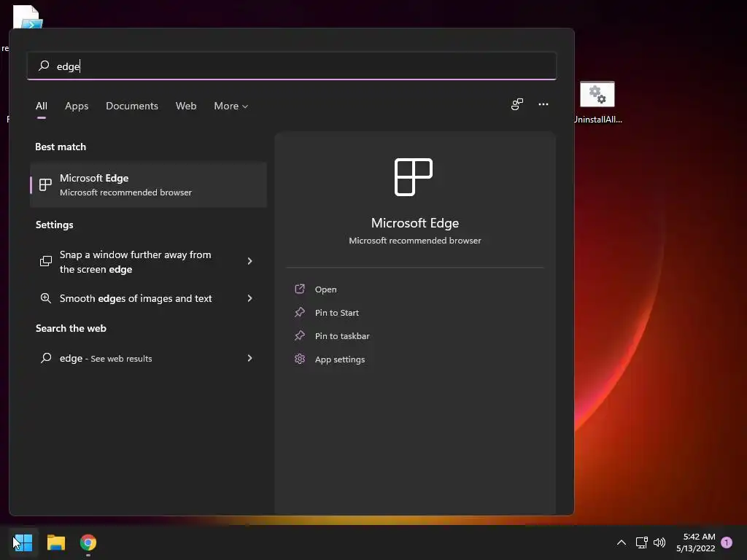This screenshot has height=560, width=747.
Task: Select the UninstallAll desktop shortcut icon
Action: point(597,102)
